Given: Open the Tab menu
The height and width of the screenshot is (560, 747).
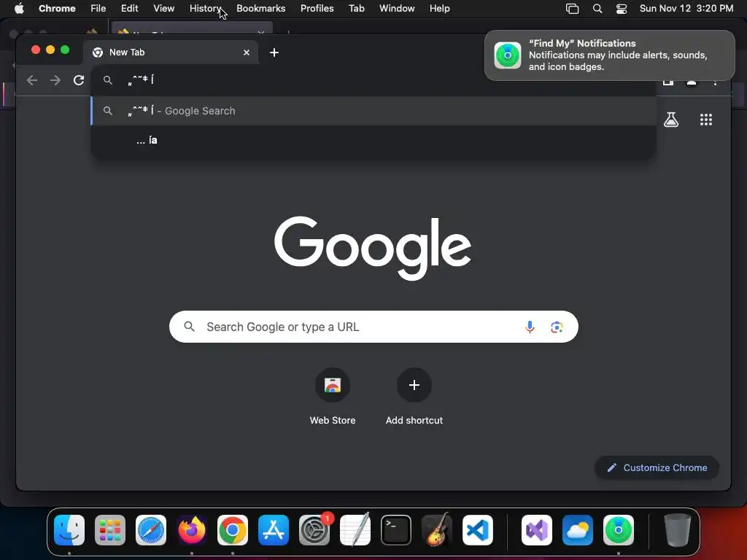Looking at the screenshot, I should [x=356, y=9].
